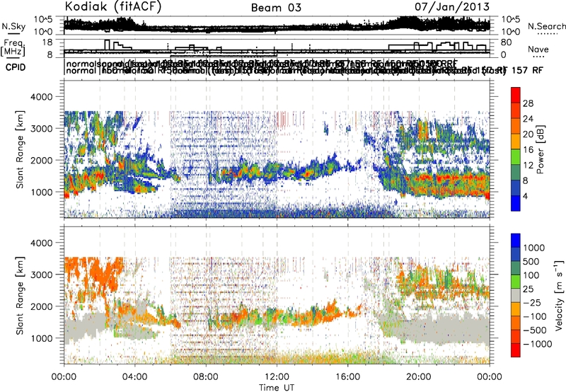Viewport: 566px width, 392px height.
Task: Click the '4' tick on the power colorbar
Action: click(526, 197)
